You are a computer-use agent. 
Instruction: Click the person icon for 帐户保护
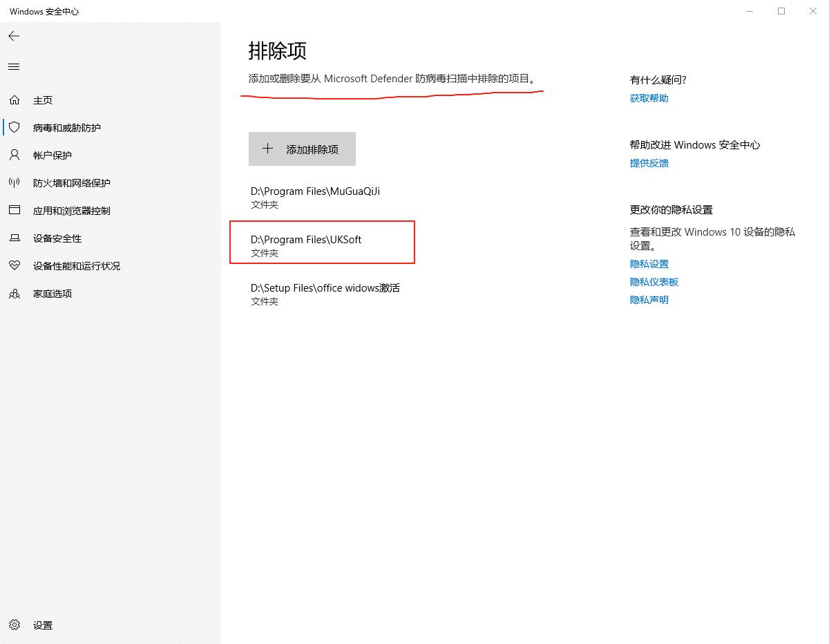pyautogui.click(x=15, y=155)
